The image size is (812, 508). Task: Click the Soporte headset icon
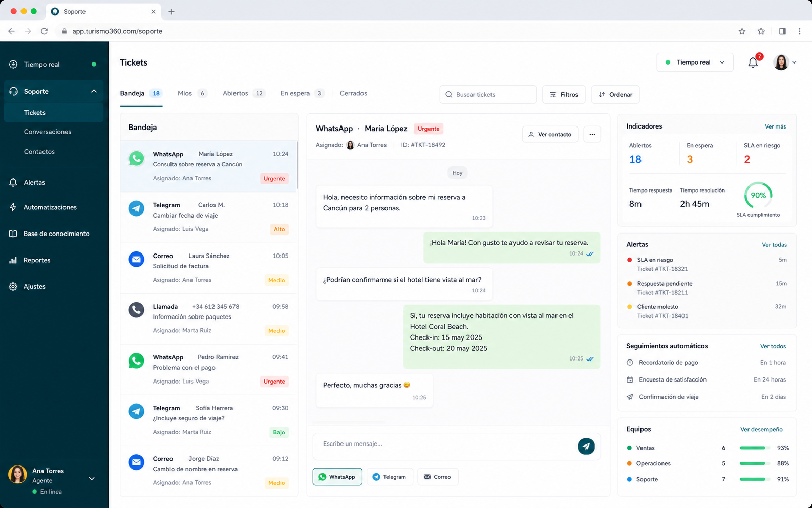click(x=14, y=91)
